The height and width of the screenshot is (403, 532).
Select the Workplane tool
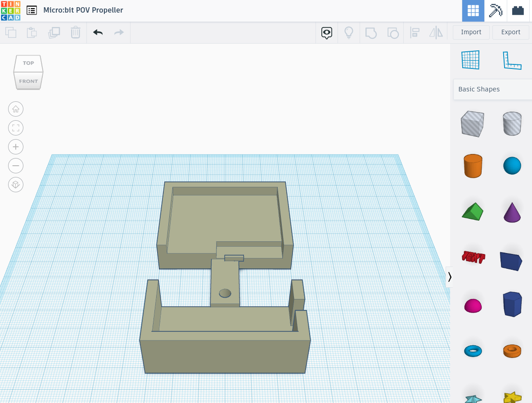pos(471,60)
